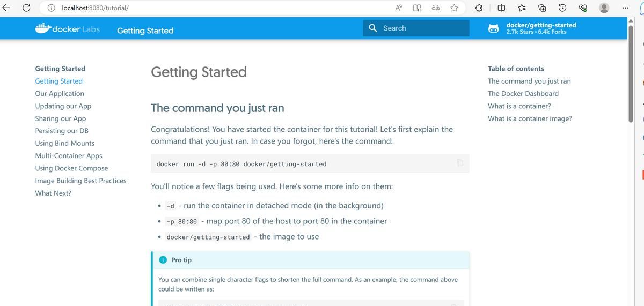Click the '2.7k Stars • 6.4k Forks' text
The height and width of the screenshot is (306, 644).
pyautogui.click(x=536, y=32)
